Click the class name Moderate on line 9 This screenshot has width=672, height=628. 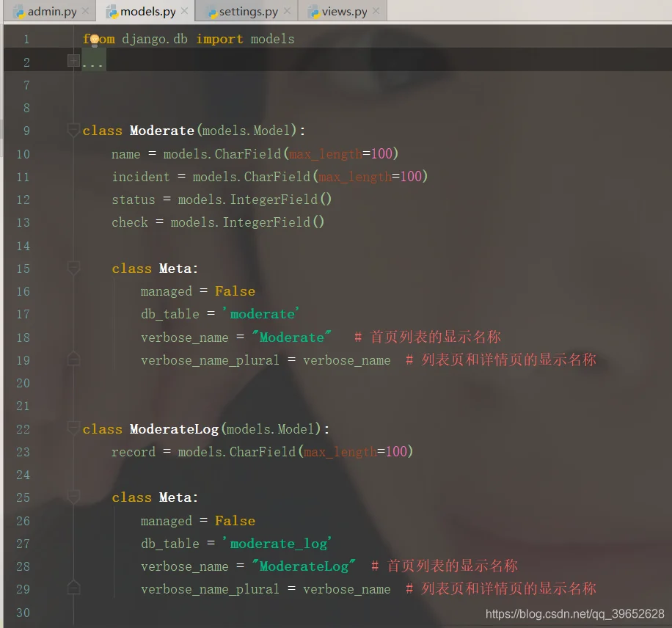[162, 131]
